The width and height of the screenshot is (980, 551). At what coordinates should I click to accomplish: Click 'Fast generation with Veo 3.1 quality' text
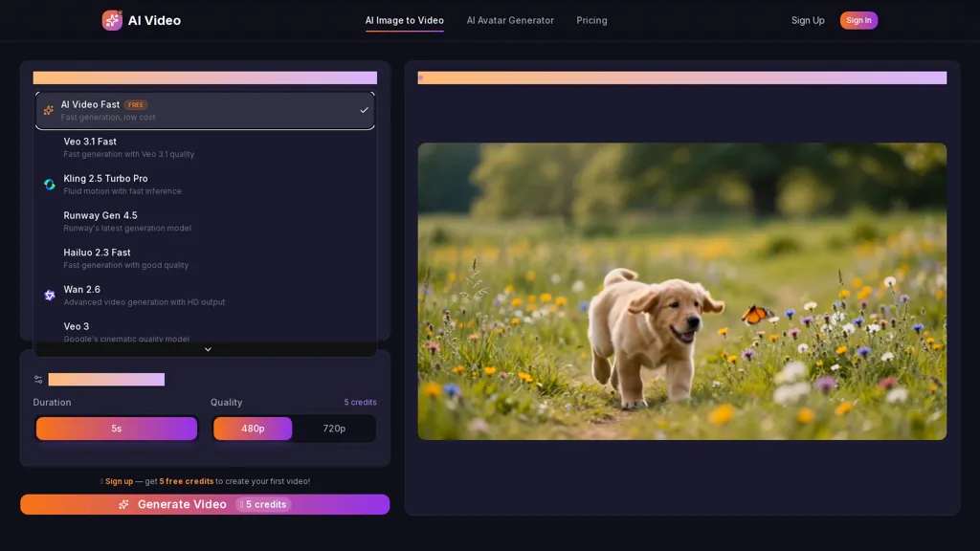pyautogui.click(x=129, y=154)
